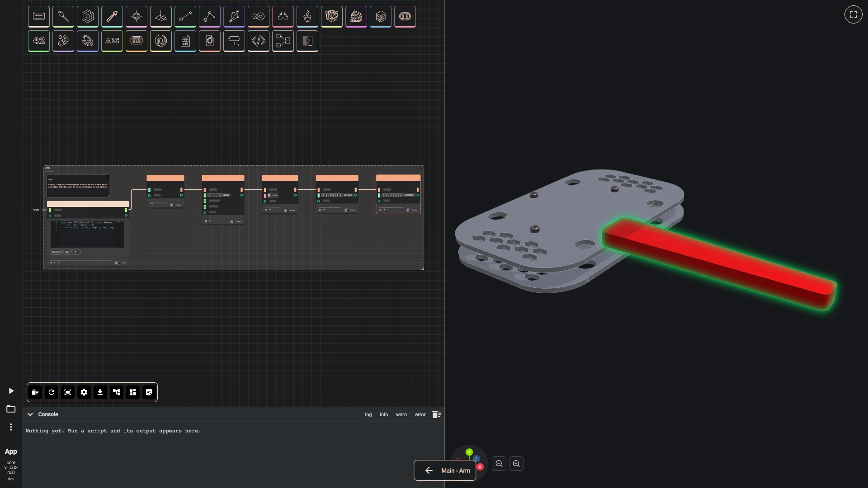Image resolution: width=868 pixels, height=488 pixels.
Task: Expand the radius node output chevron
Action: 210,221
